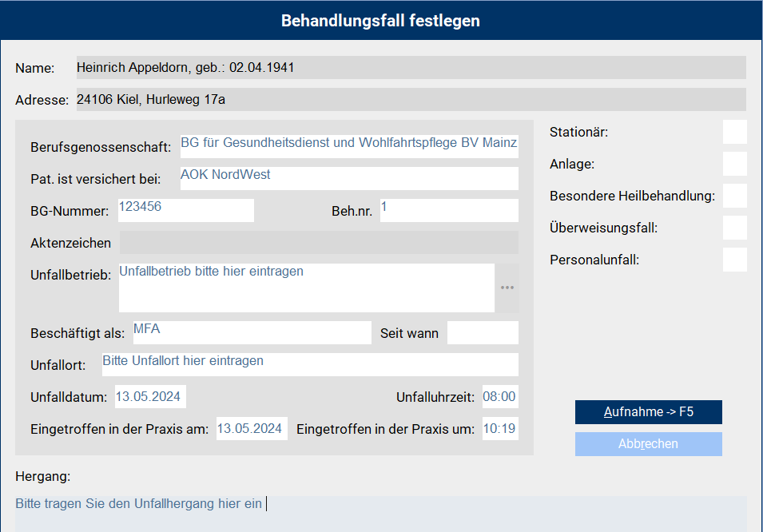Toggle the Überweisungsfall checkbox
The height and width of the screenshot is (532, 763).
pos(734,228)
